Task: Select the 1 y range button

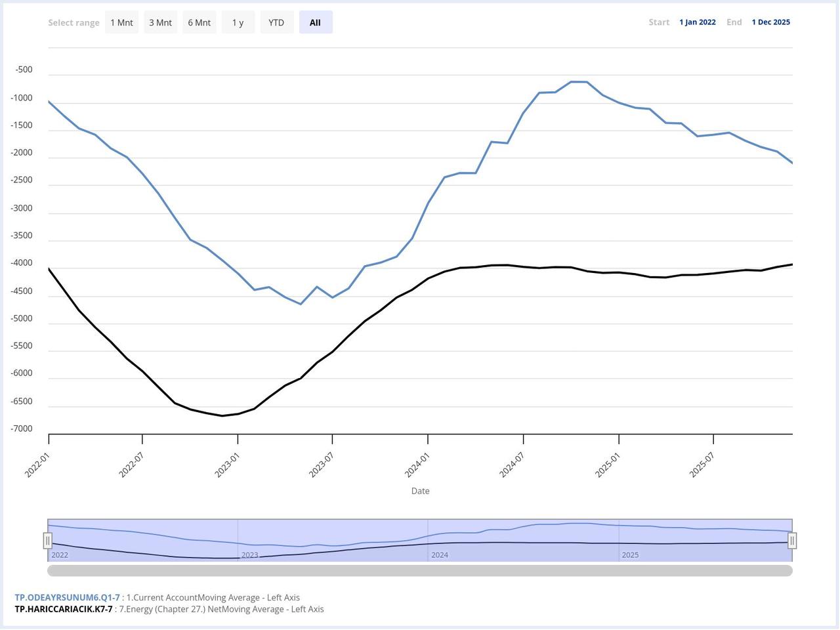Action: point(238,22)
